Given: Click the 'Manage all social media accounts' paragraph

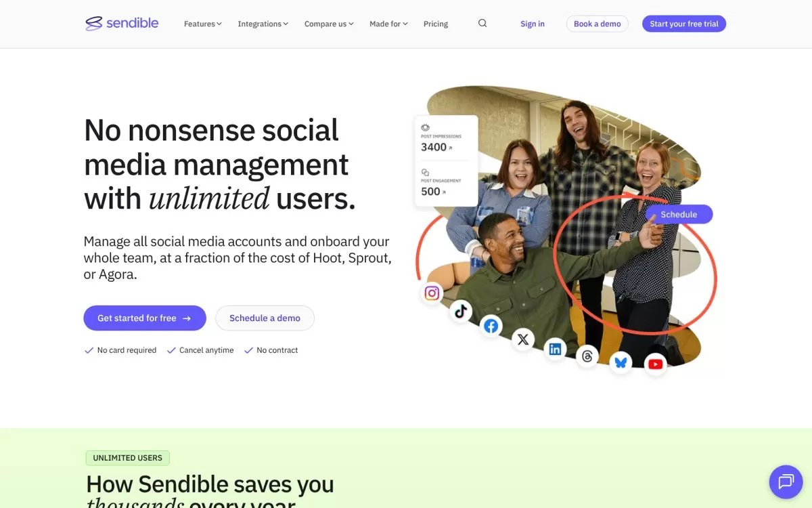Looking at the screenshot, I should tap(238, 258).
